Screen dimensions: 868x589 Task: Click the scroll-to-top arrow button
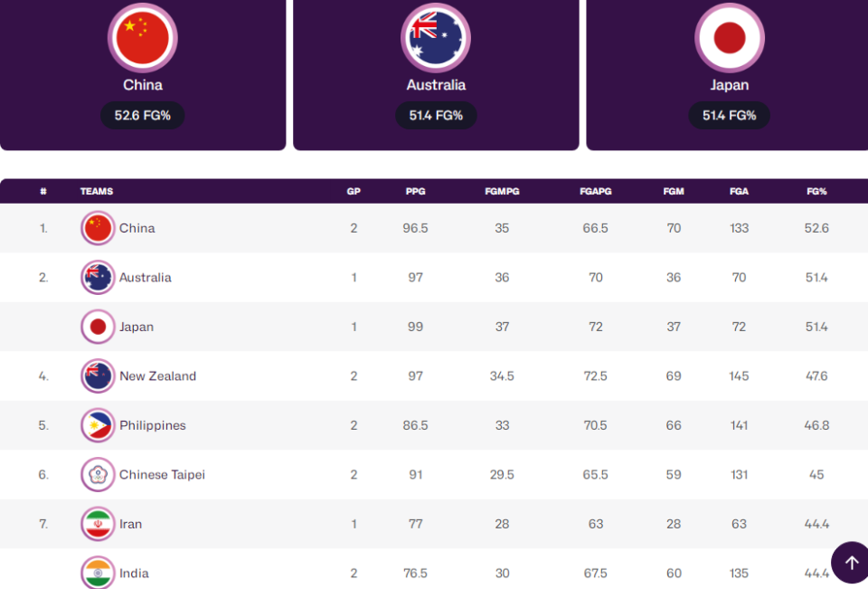[850, 563]
